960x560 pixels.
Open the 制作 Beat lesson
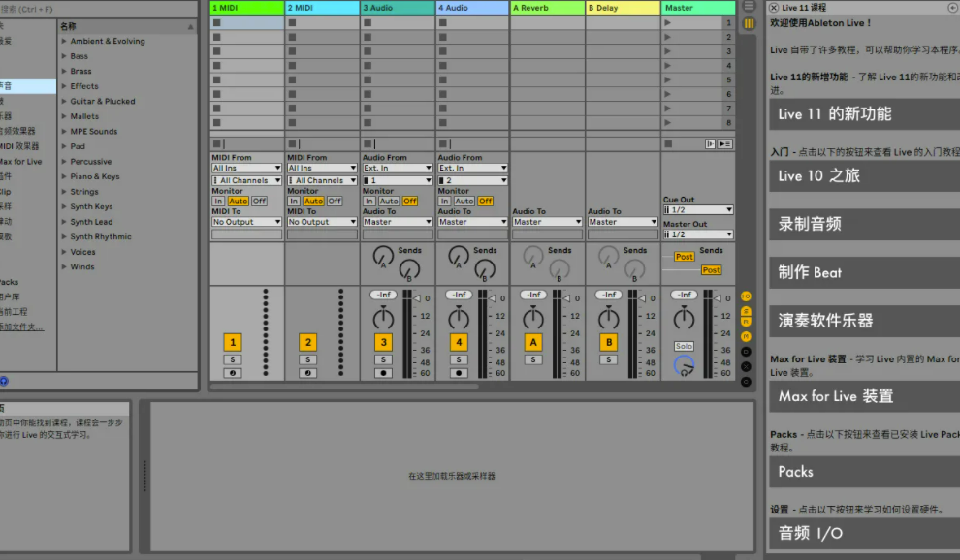865,272
